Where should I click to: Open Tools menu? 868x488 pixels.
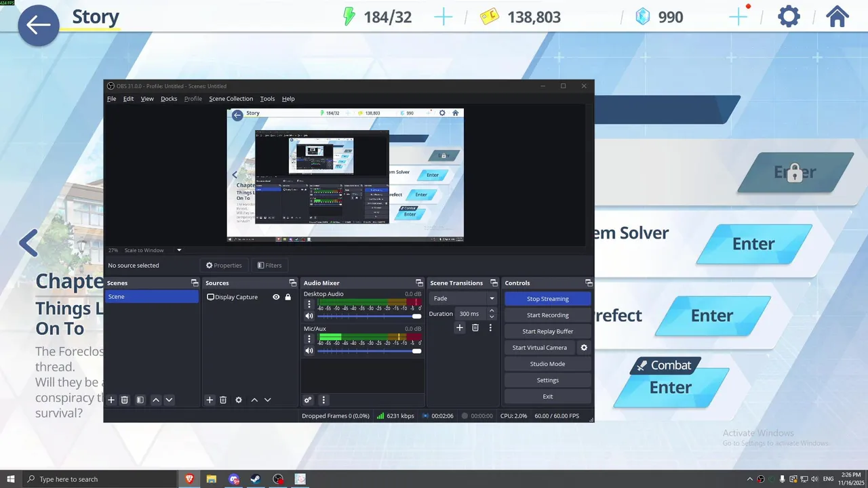click(x=267, y=99)
